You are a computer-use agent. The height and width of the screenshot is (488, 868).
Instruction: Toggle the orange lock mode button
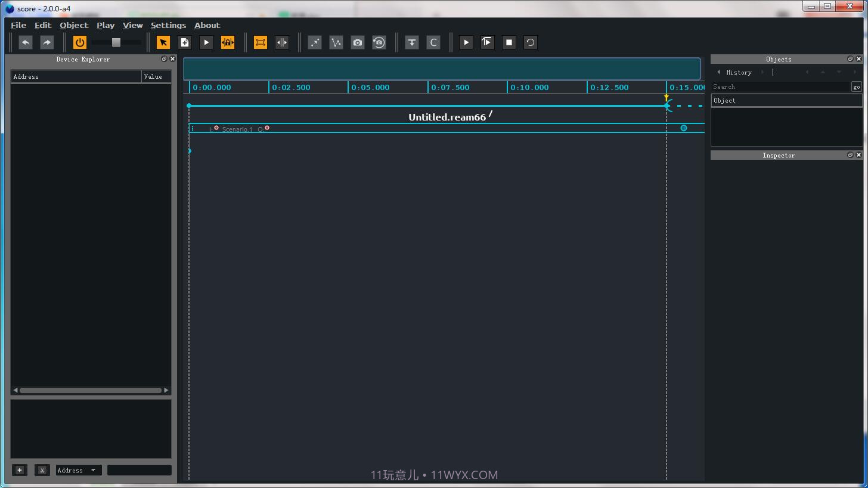(228, 42)
